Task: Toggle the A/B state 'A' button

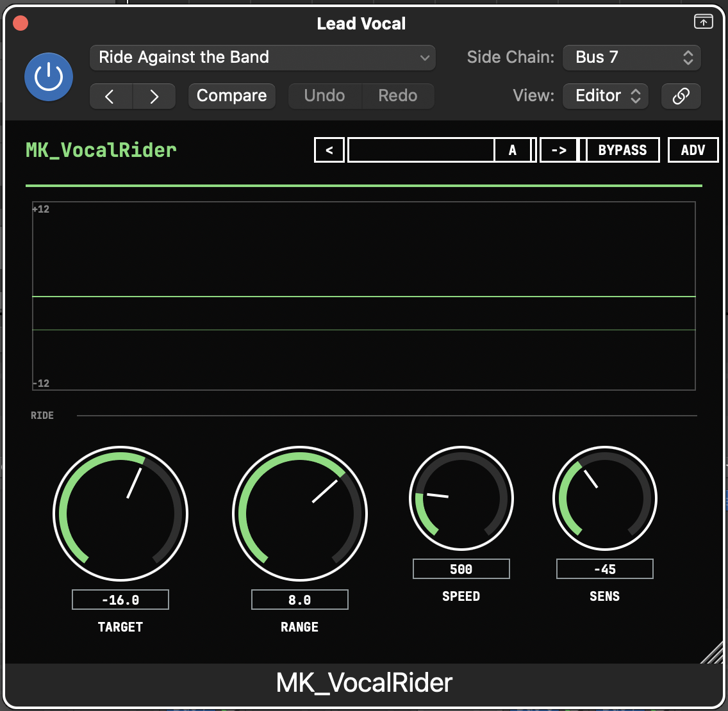Action: point(513,150)
